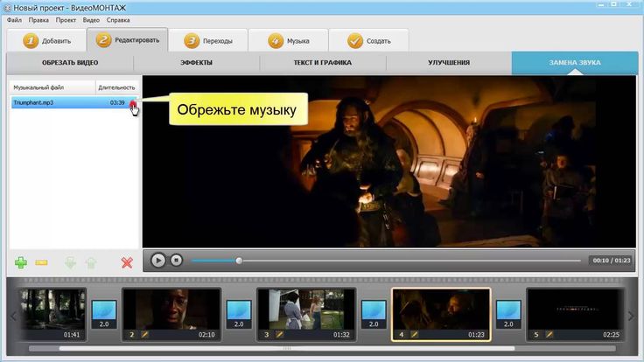Open the Проект menu
This screenshot has width=644, height=362.
coord(66,20)
